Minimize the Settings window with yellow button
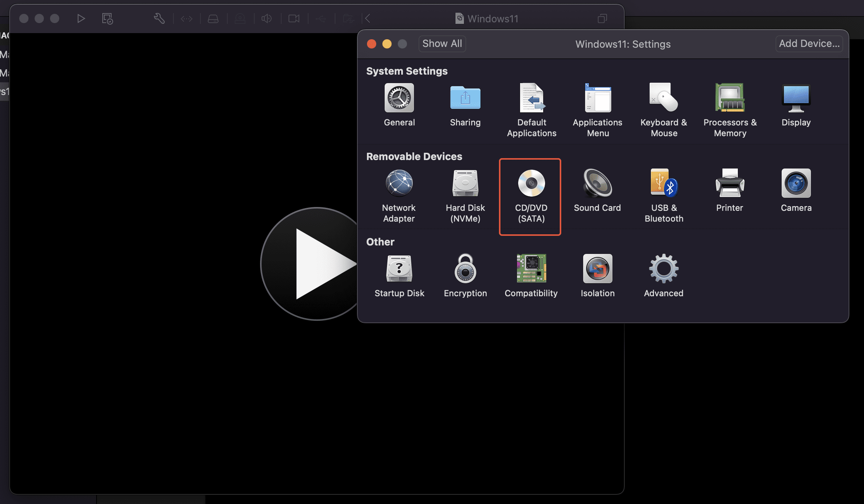Screen dimensions: 864x504 tap(387, 44)
